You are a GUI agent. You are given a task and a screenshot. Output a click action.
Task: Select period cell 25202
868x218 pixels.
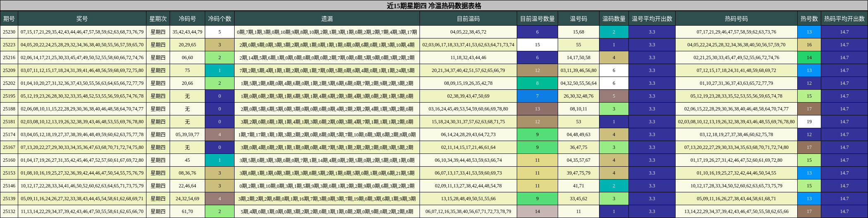pyautogui.click(x=9, y=83)
